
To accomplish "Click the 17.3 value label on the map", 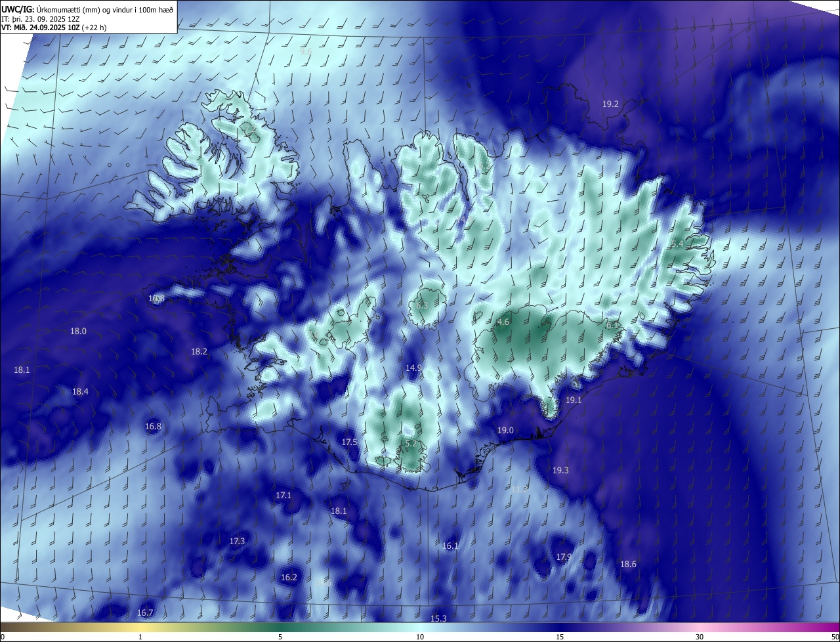I will (x=237, y=541).
